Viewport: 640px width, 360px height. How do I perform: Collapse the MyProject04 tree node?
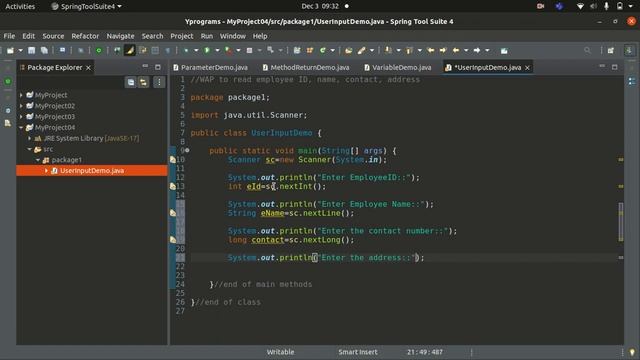click(21, 127)
